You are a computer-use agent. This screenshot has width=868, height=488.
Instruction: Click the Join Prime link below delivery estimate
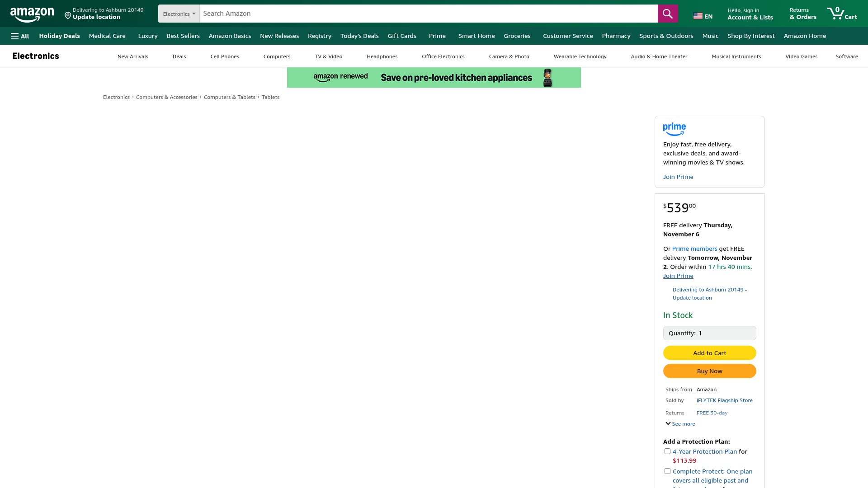coord(678,276)
